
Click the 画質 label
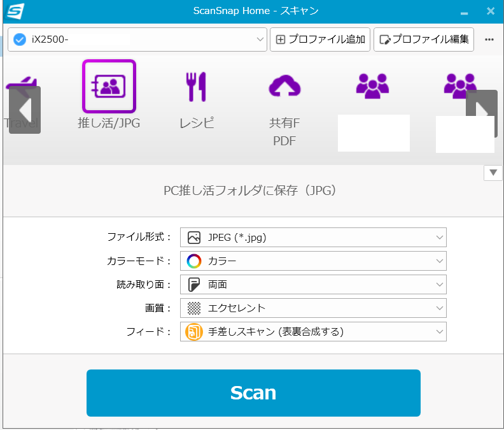158,308
